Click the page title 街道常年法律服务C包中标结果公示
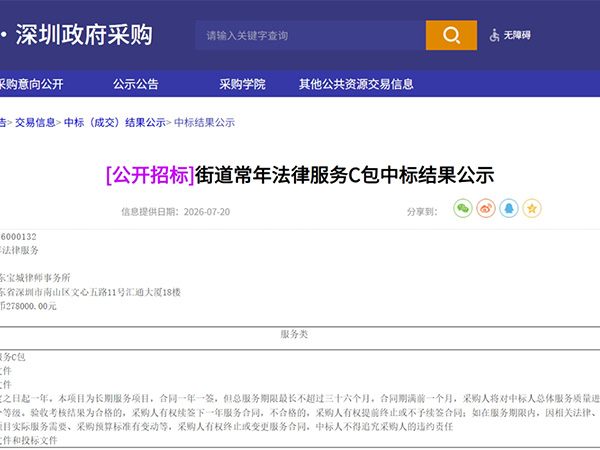The height and width of the screenshot is (450, 600). coord(344,175)
